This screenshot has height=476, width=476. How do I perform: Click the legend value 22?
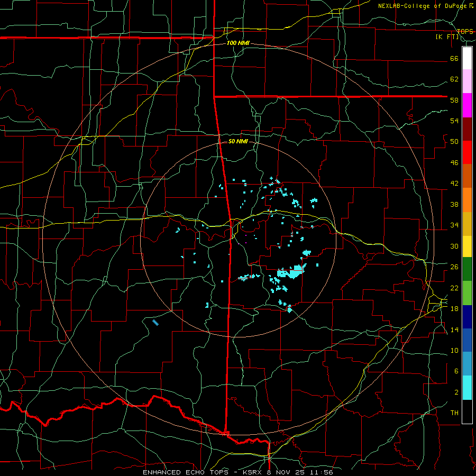click(x=454, y=288)
